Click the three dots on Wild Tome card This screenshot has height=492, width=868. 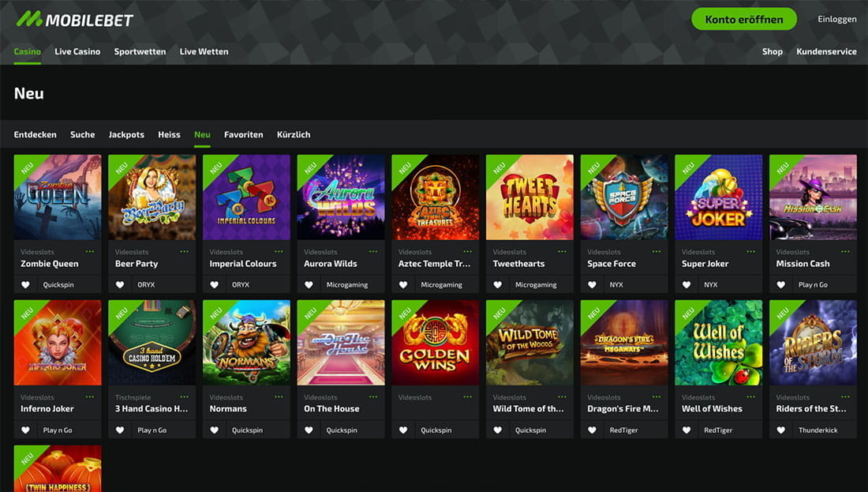562,396
